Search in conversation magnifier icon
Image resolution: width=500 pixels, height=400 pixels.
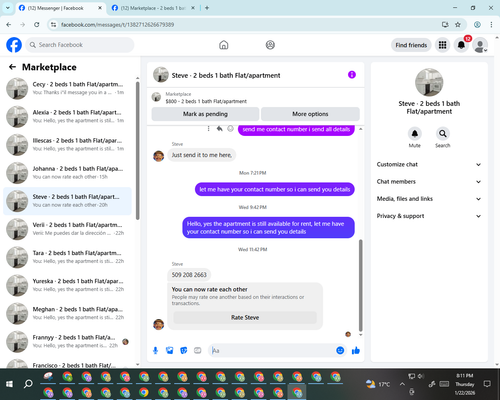tap(442, 134)
